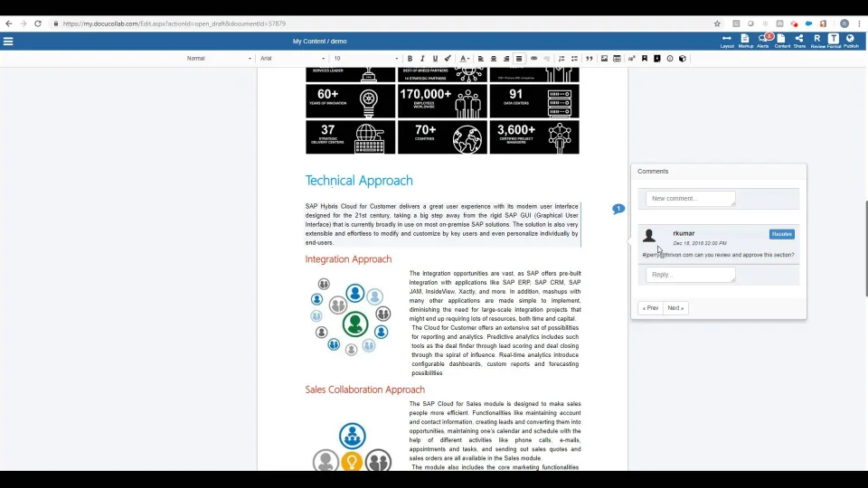Screen dimensions: 868x488
Task: Click the superscript format icon
Action: (x=632, y=59)
